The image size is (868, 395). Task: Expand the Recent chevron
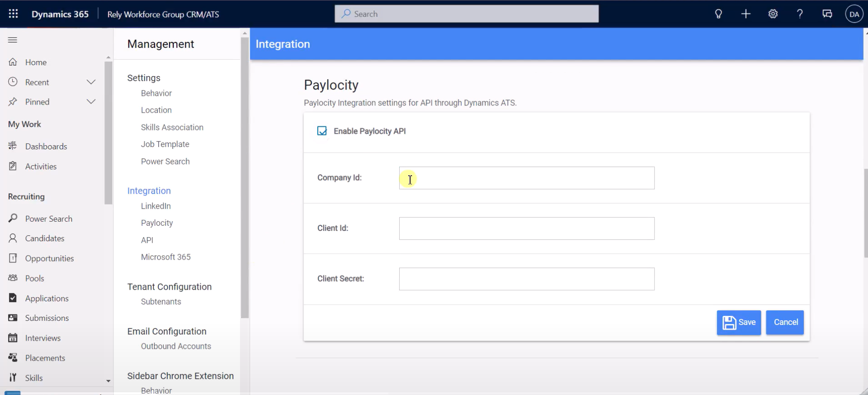point(91,82)
